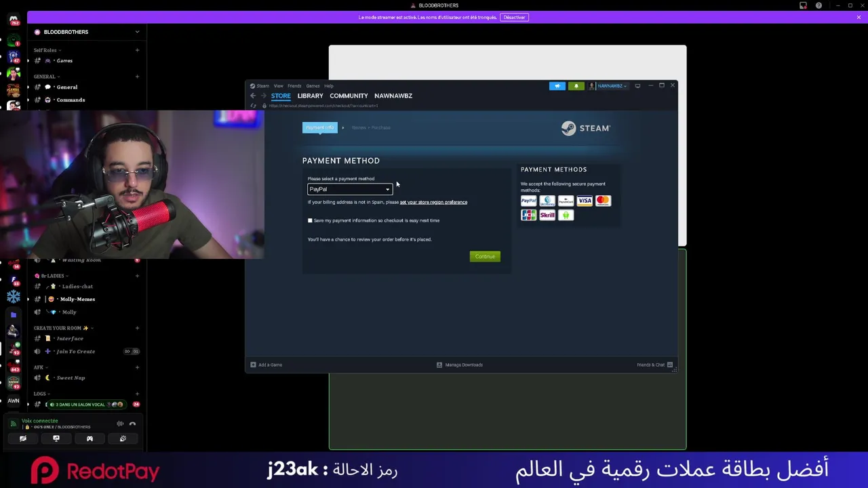
Task: Add channel to CREATE YOUR ROOM category
Action: tap(137, 328)
